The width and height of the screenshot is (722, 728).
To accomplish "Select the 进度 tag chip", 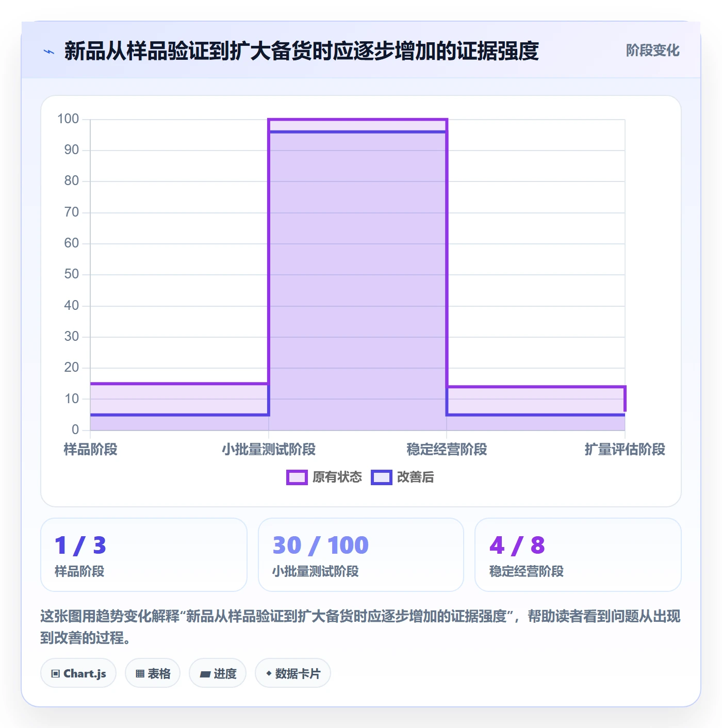I will click(x=218, y=673).
